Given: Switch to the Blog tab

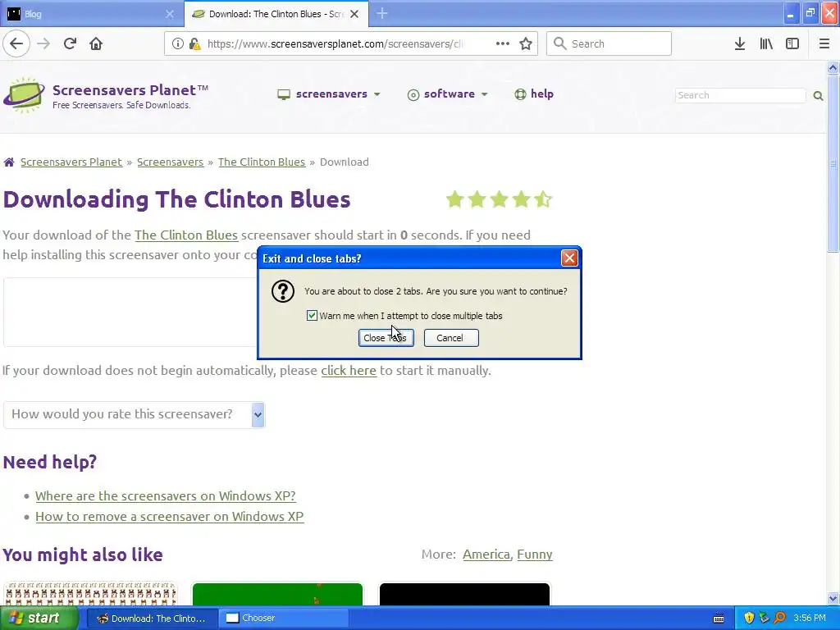Looking at the screenshot, I should (x=92, y=14).
